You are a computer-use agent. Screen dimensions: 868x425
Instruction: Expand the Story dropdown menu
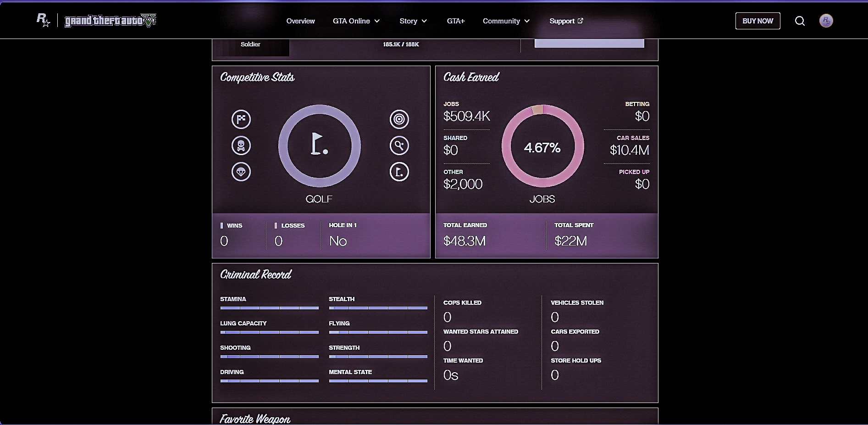(x=413, y=21)
